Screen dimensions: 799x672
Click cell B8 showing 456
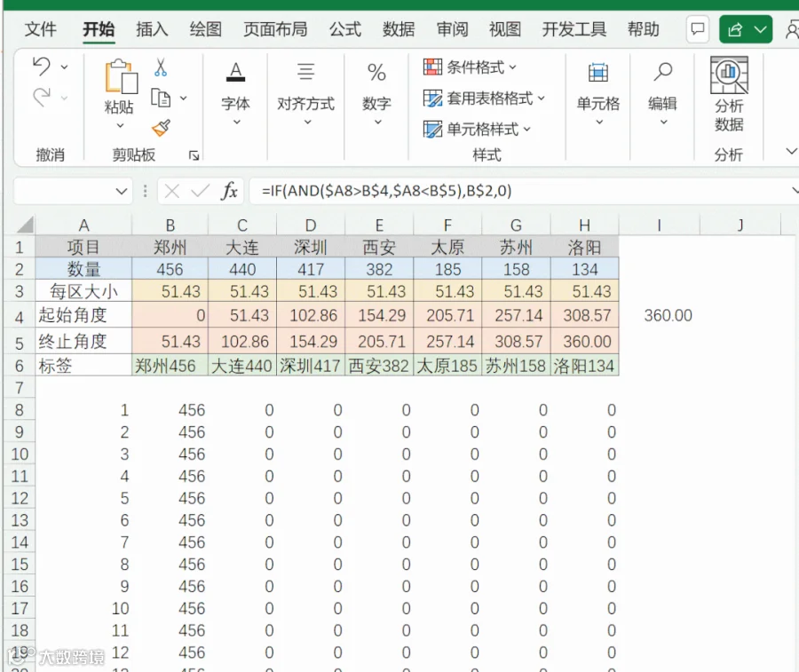[x=170, y=410]
